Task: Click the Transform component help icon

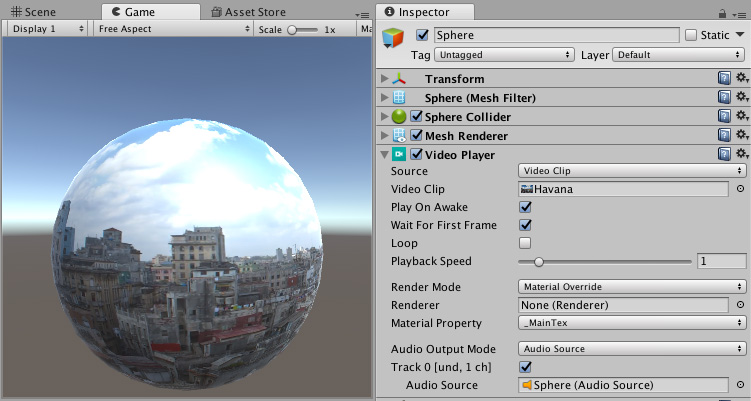Action: pyautogui.click(x=724, y=79)
